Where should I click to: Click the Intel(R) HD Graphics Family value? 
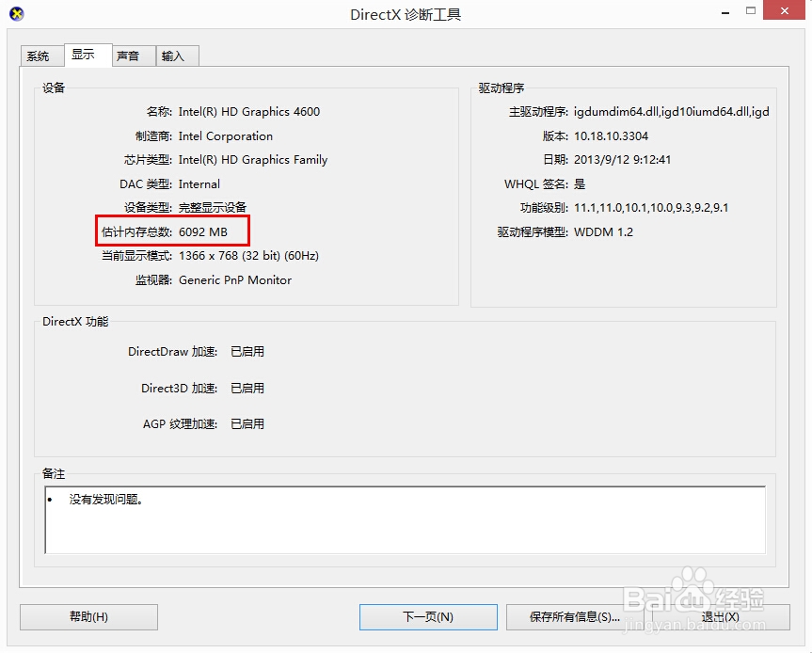click(x=253, y=160)
